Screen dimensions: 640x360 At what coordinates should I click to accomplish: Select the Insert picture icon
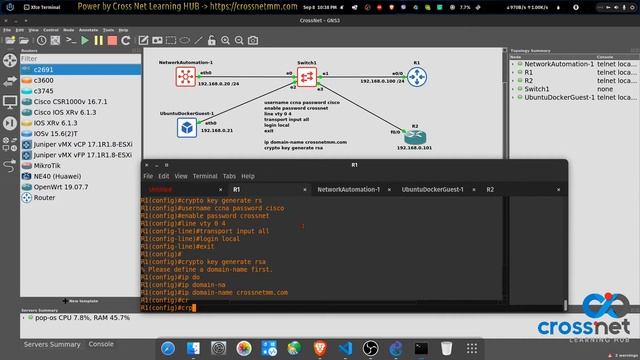pyautogui.click(x=157, y=40)
